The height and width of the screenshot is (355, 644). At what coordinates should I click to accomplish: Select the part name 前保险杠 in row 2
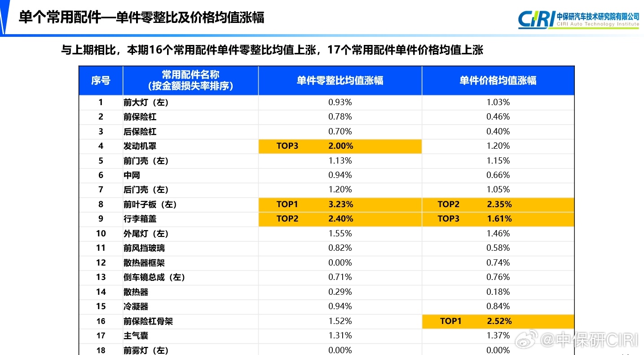[140, 117]
